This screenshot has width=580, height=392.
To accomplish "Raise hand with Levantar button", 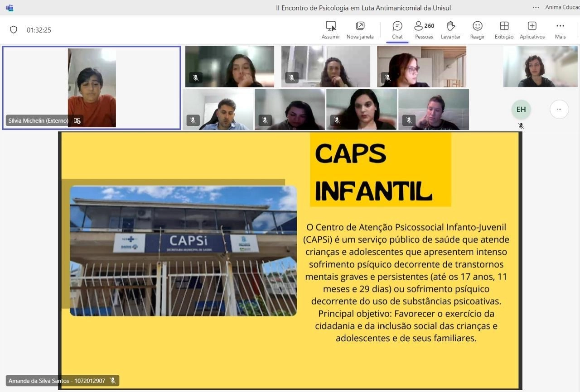I will [451, 30].
